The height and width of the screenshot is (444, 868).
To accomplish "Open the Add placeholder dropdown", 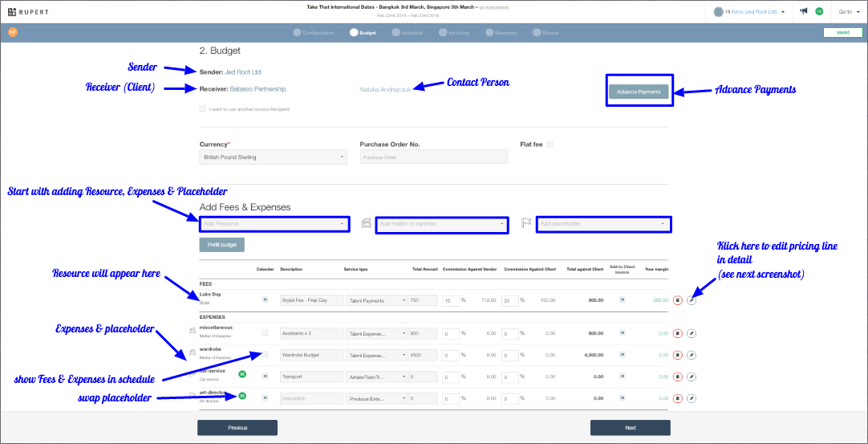I will click(603, 223).
